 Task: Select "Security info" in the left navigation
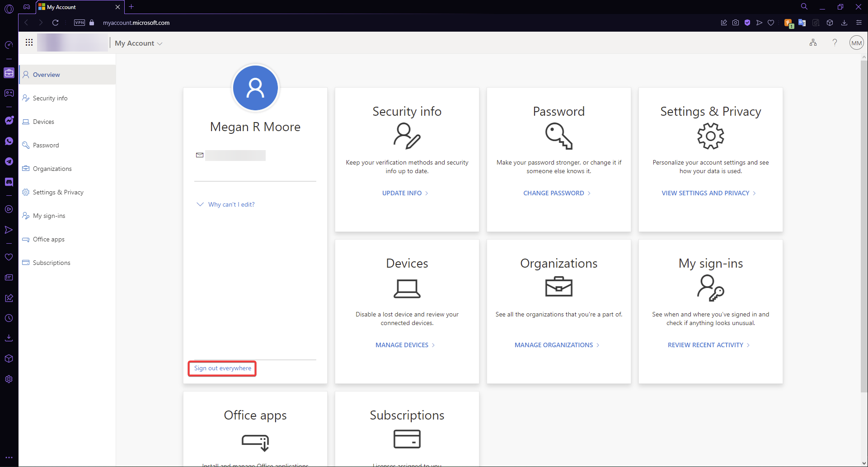[x=50, y=98]
